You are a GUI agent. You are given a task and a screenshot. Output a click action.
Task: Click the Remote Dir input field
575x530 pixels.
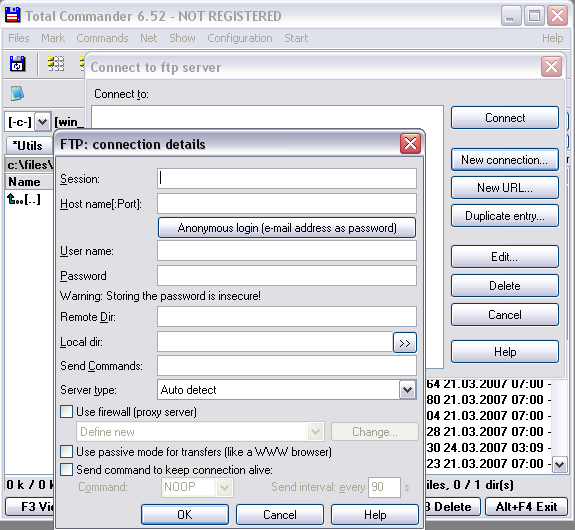click(x=287, y=317)
